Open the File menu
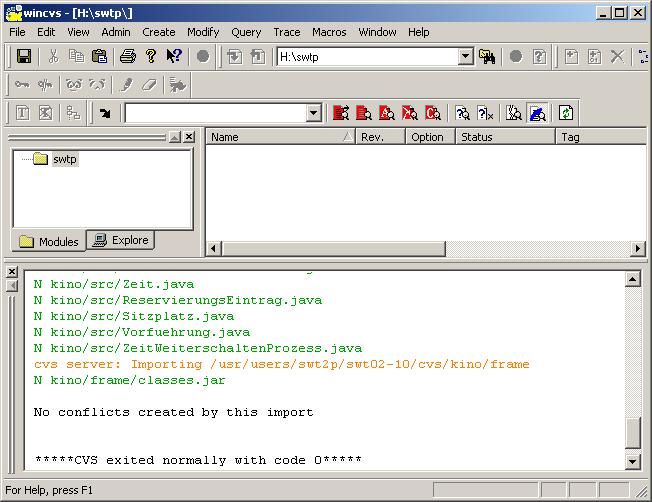652x502 pixels. pos(17,32)
